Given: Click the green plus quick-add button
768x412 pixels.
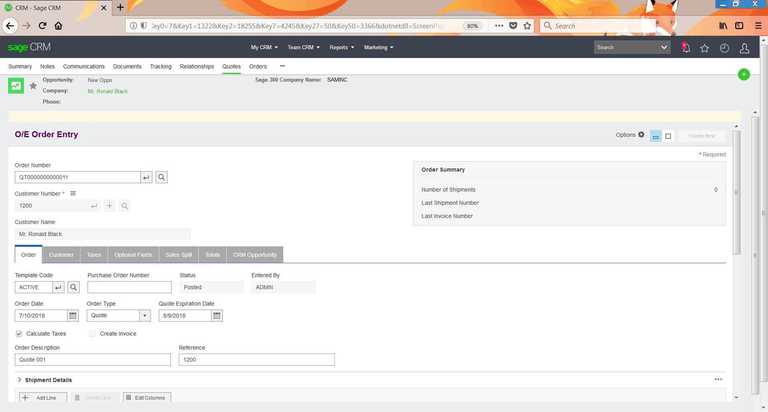Looking at the screenshot, I should (x=744, y=74).
